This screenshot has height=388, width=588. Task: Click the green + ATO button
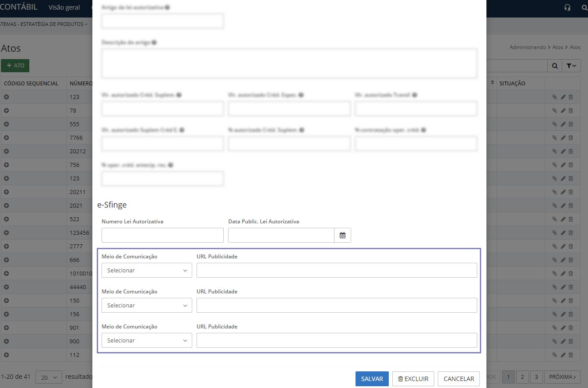coord(15,66)
